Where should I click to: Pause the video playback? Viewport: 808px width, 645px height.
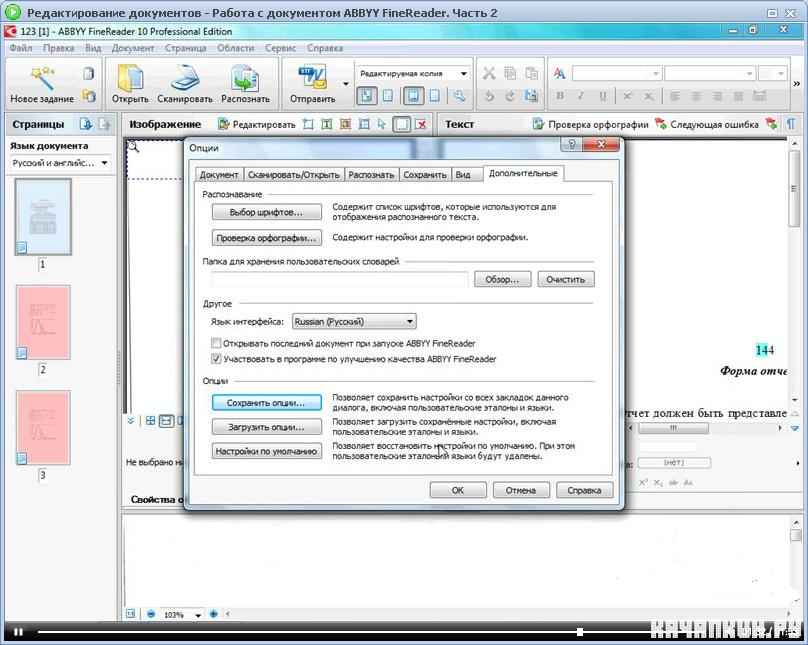click(18, 632)
